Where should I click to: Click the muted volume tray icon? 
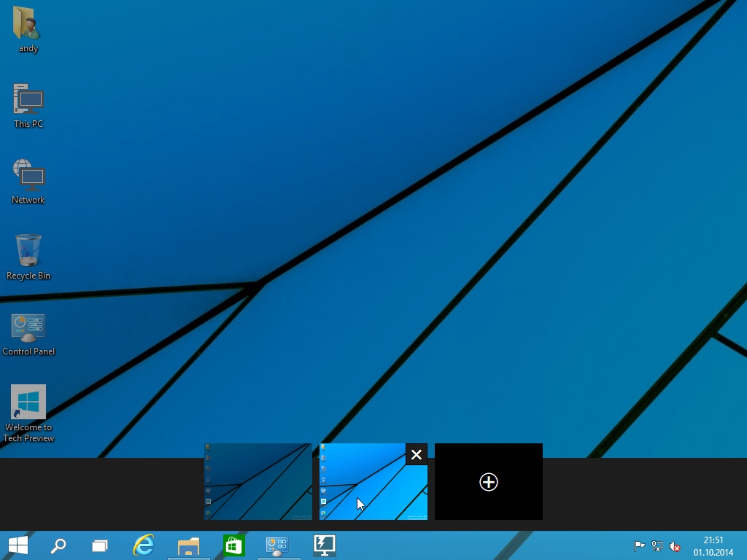(675, 546)
